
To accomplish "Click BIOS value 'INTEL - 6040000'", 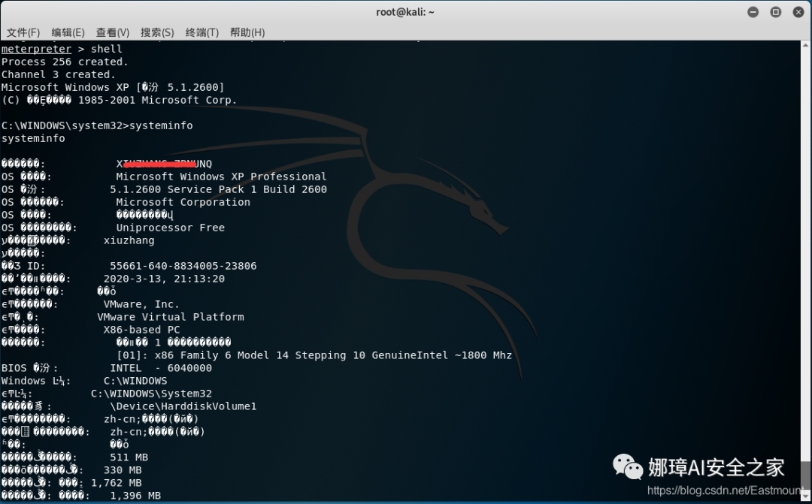I will click(x=161, y=368).
